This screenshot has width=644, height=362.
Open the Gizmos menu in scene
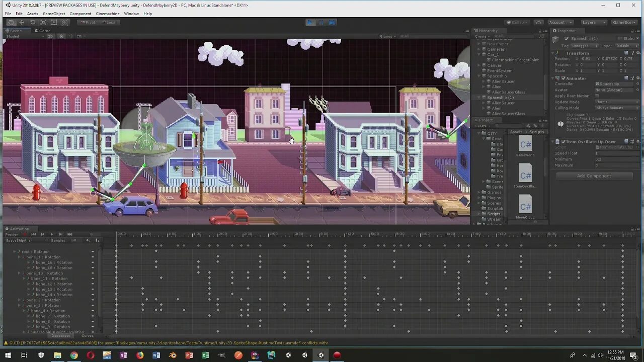(x=388, y=36)
